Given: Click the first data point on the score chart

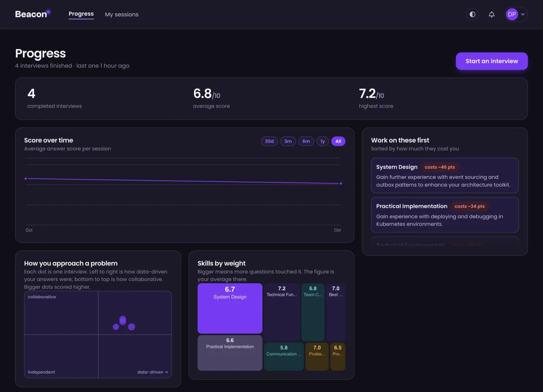Looking at the screenshot, I should point(26,179).
